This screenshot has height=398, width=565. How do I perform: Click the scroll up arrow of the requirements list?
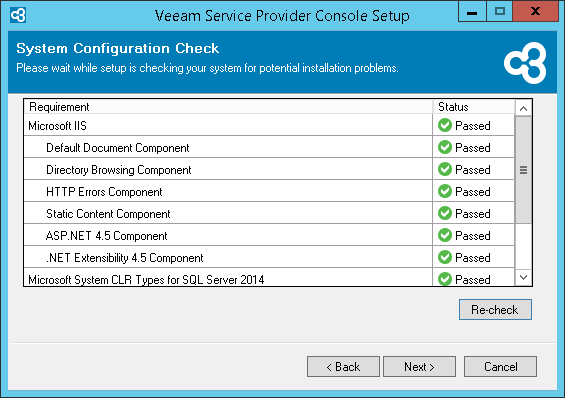[x=524, y=108]
